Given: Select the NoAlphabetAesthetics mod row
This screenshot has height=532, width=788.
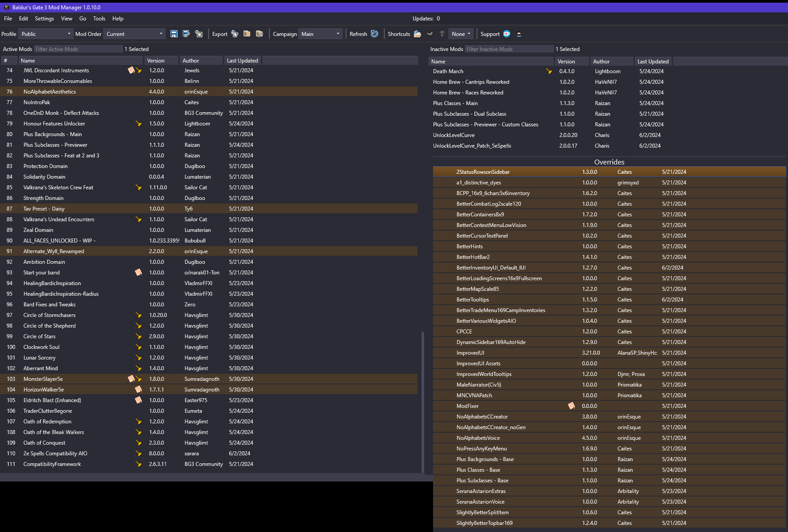Looking at the screenshot, I should click(50, 92).
